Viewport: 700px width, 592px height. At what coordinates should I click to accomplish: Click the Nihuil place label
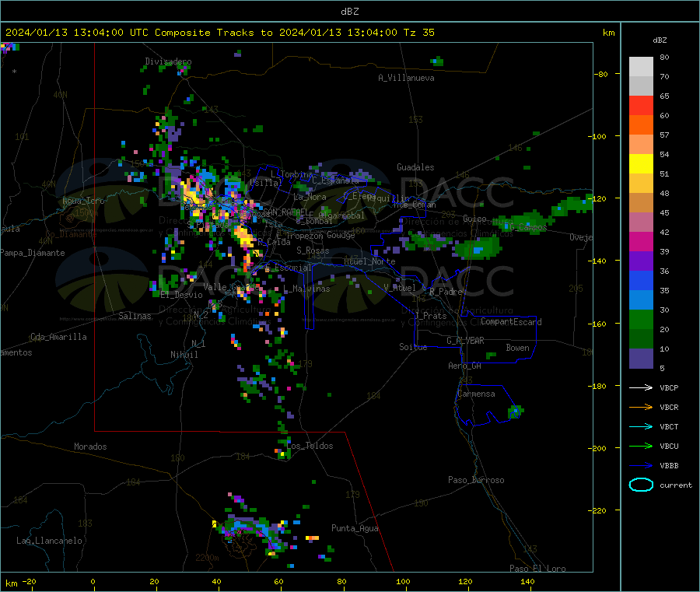(x=184, y=355)
